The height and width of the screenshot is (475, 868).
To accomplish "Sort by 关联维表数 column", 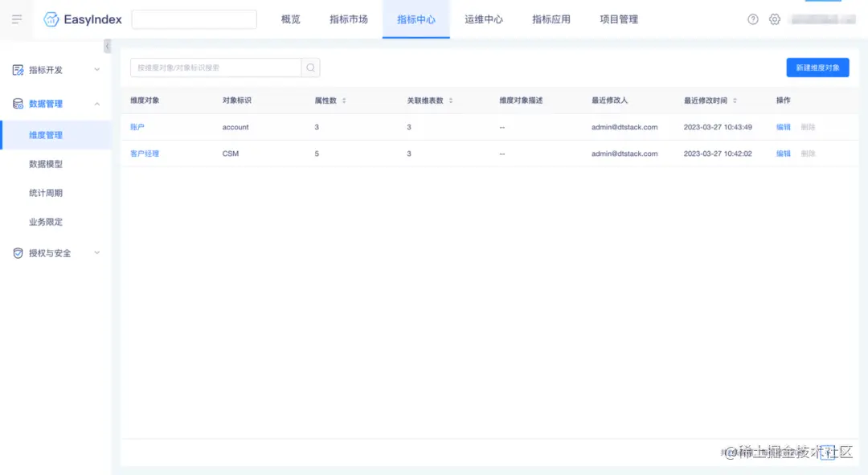I will coord(451,100).
